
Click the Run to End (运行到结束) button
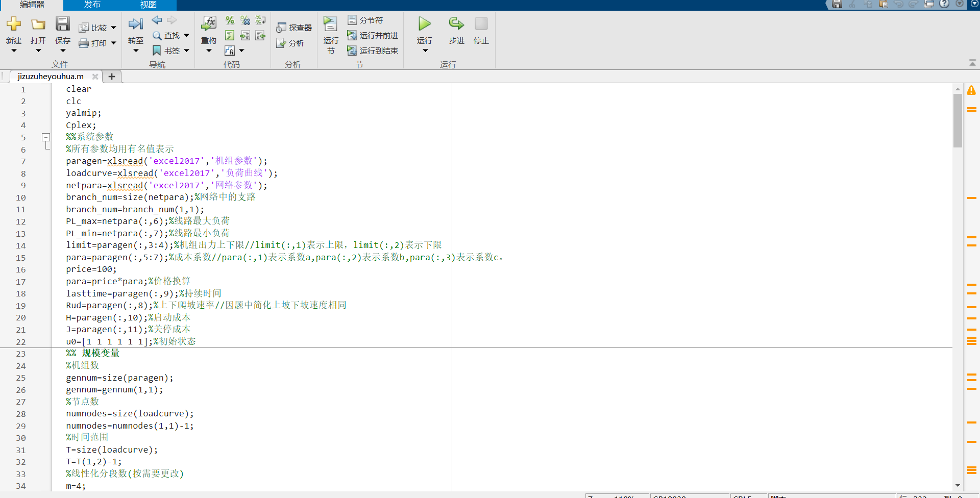[x=373, y=51]
